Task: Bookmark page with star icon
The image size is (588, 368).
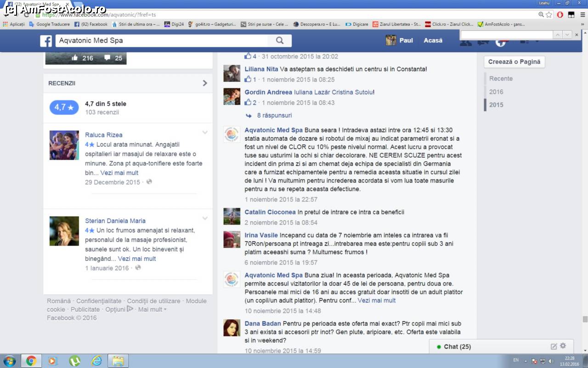Action: pos(549,15)
